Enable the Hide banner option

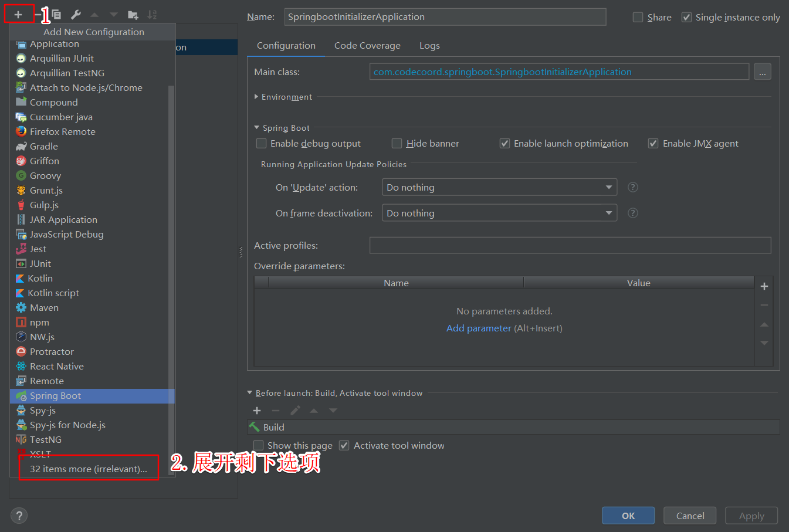coord(397,143)
